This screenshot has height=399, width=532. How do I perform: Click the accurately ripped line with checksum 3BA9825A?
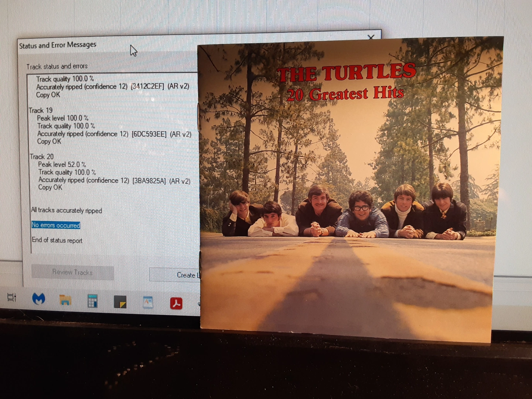point(115,180)
